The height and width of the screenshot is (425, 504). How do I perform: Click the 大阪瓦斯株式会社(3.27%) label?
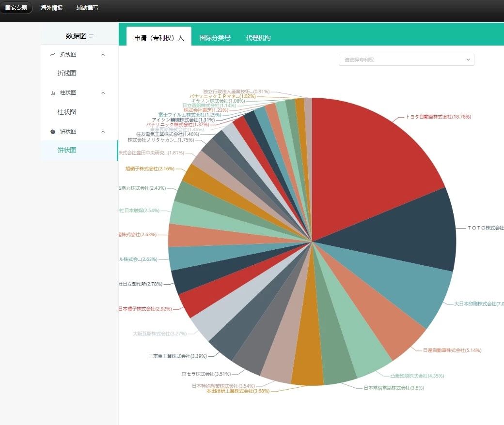(x=160, y=334)
